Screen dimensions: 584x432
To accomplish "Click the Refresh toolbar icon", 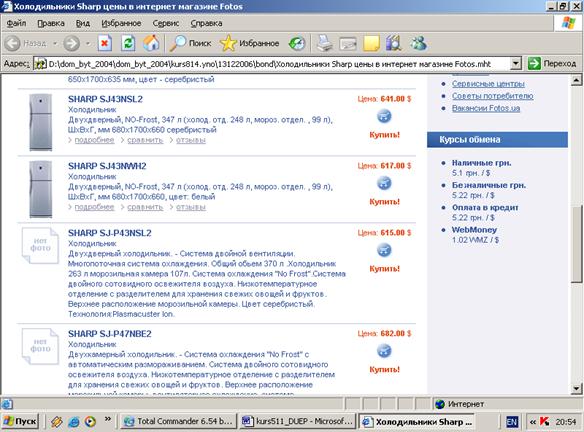I will click(x=128, y=44).
